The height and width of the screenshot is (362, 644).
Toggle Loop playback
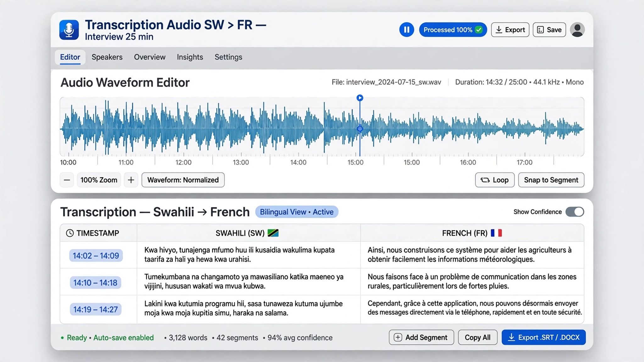tap(495, 180)
